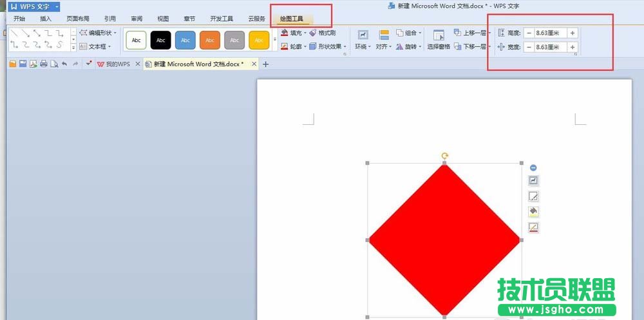Expand the 环绕 wrap text dropdown
The image size is (644, 320).
363,39
